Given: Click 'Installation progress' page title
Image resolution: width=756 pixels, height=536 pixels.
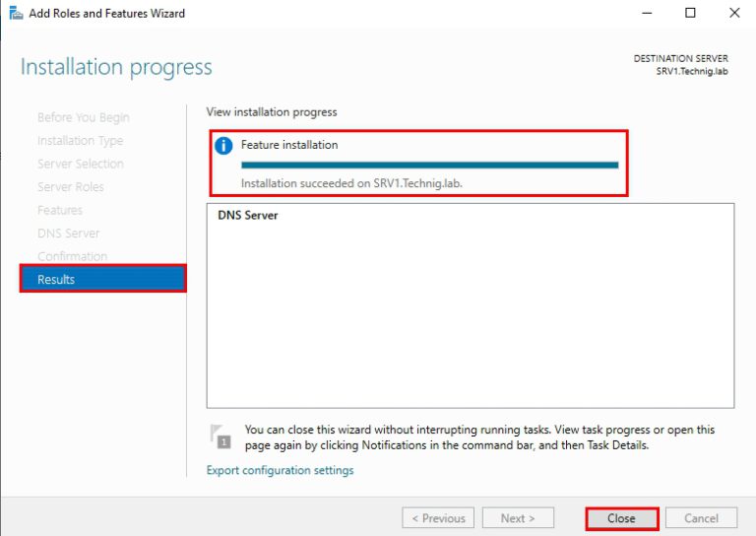Looking at the screenshot, I should 116,67.
